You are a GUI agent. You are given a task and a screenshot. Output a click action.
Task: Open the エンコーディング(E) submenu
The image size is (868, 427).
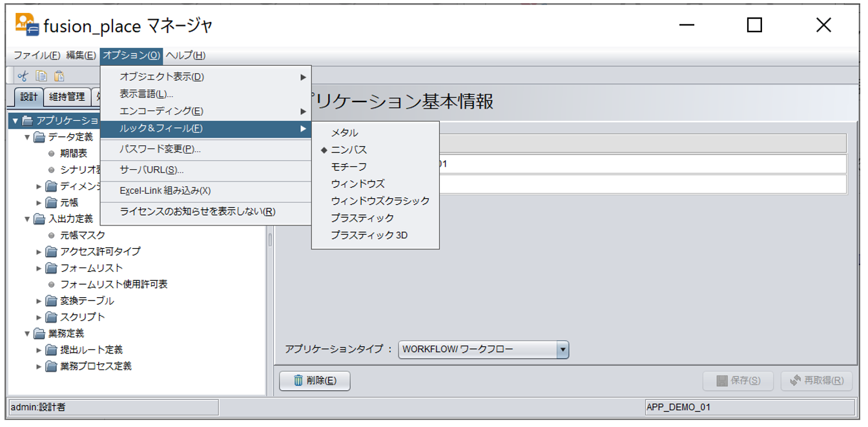(x=205, y=111)
